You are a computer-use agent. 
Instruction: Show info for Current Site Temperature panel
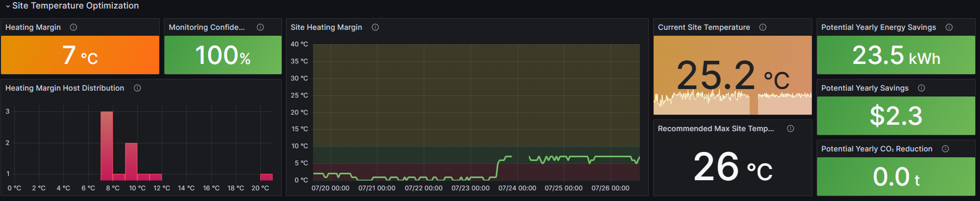[763, 27]
